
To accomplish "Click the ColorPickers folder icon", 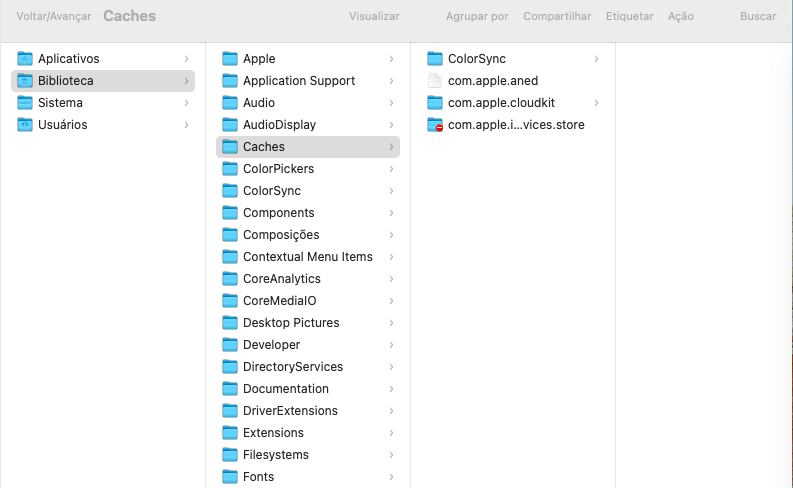I will pyautogui.click(x=230, y=169).
